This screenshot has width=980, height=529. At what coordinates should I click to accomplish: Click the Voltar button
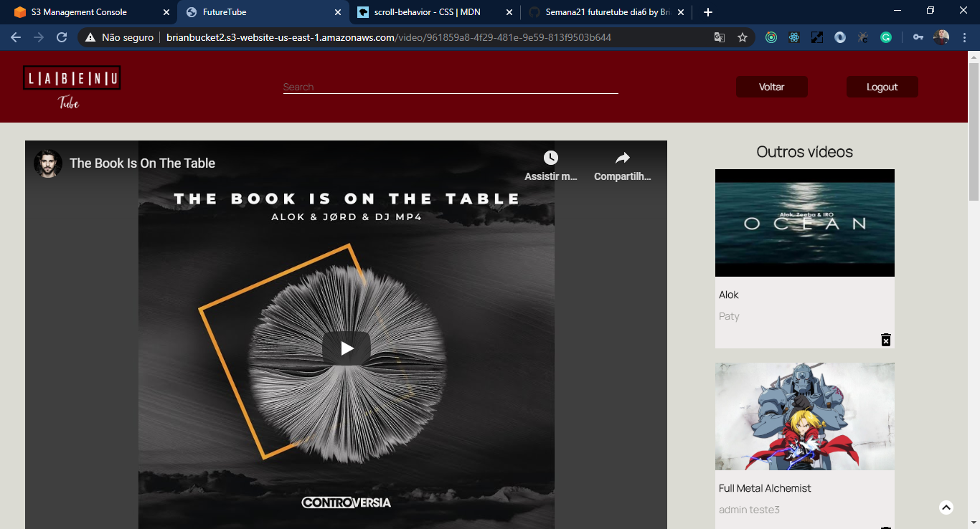772,87
